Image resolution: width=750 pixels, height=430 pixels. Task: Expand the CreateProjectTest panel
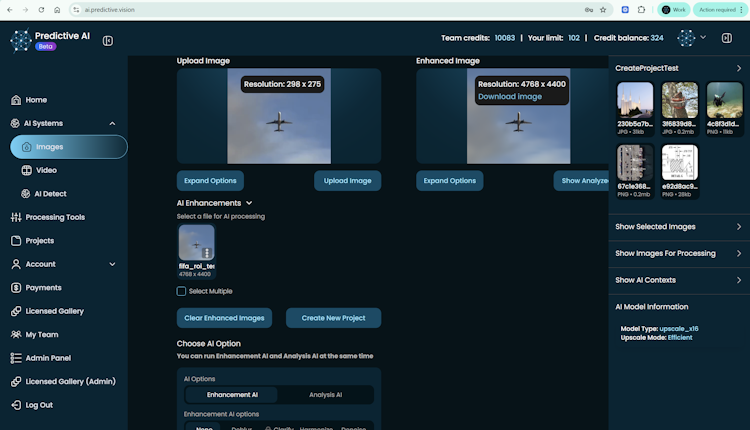(739, 68)
